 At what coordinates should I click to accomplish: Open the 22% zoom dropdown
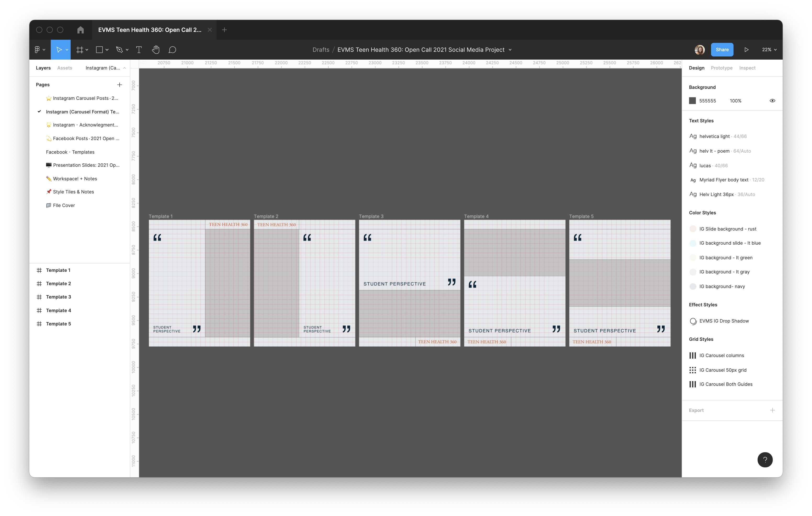coord(769,50)
